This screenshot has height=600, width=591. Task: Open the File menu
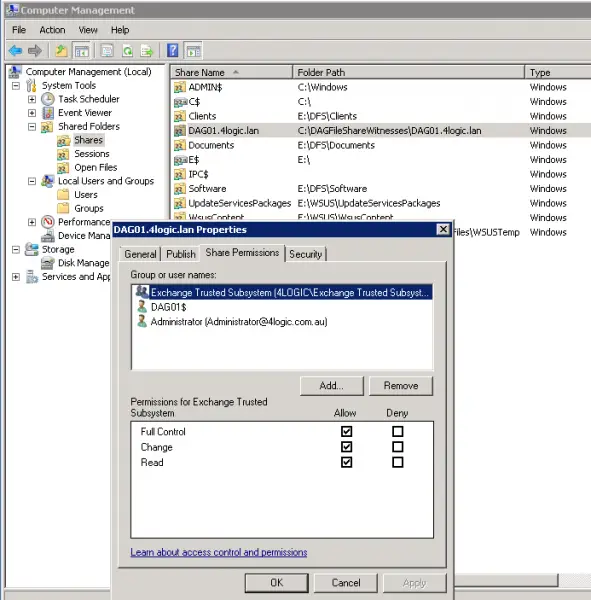click(19, 30)
